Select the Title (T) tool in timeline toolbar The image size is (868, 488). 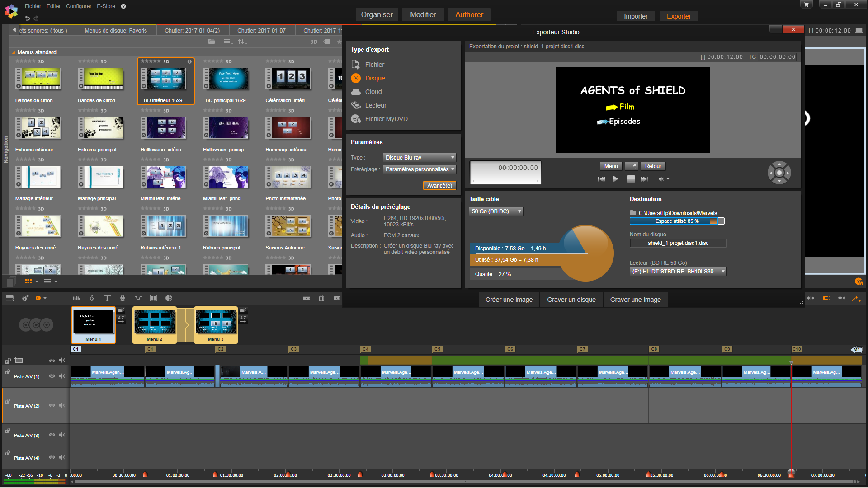[107, 298]
